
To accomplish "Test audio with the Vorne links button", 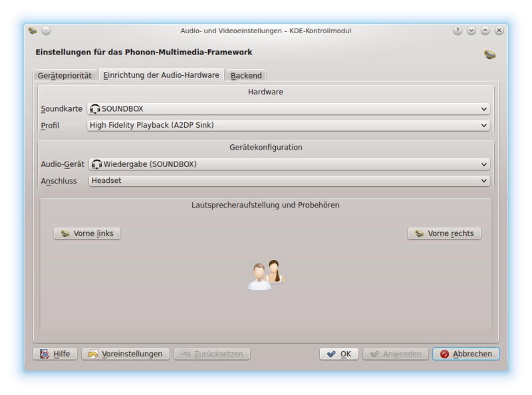I will pos(86,233).
